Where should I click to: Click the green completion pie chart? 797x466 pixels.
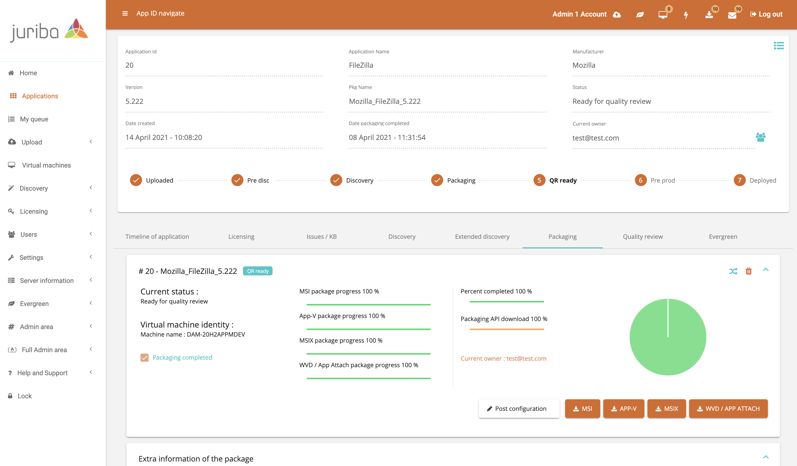point(667,337)
